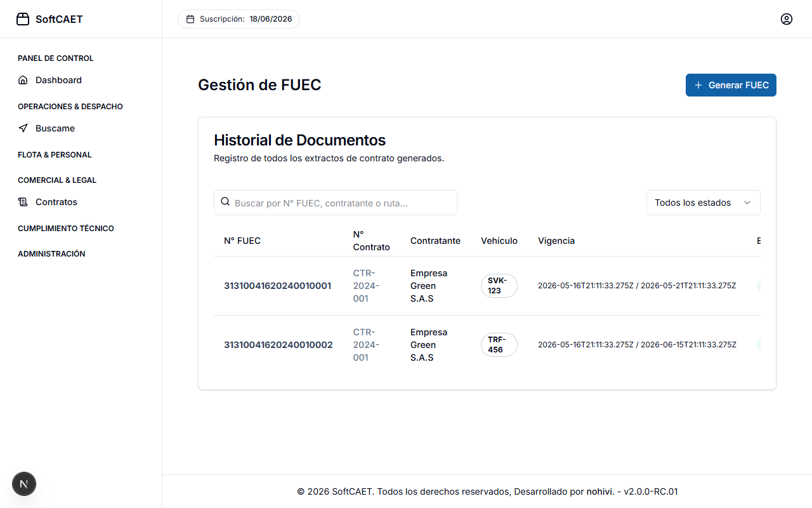Click the plus icon on Generar FUEC
This screenshot has height=508, width=812.
pos(698,85)
